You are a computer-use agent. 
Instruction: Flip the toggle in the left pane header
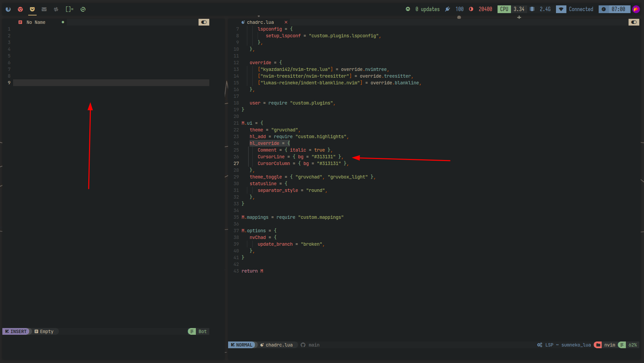[204, 22]
